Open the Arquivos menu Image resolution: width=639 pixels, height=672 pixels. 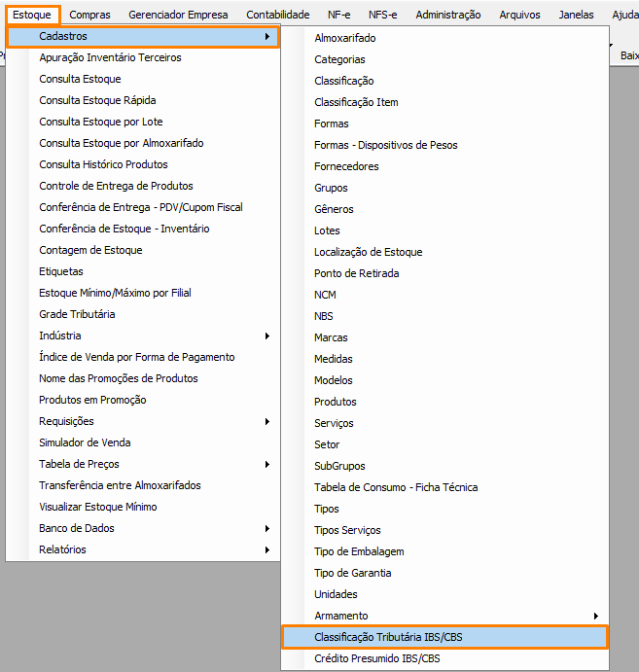point(519,15)
